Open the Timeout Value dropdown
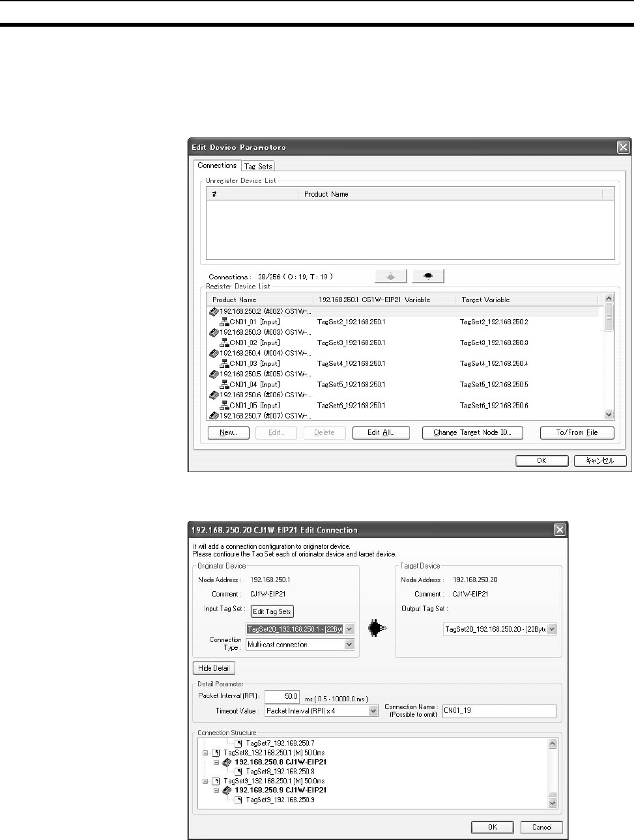The image size is (634, 840). pyautogui.click(x=373, y=711)
